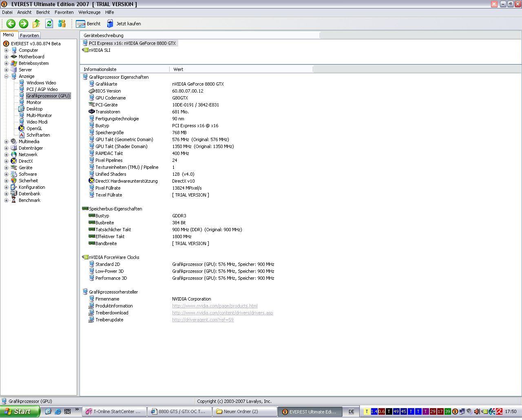
Task: Expand the DirectX tree node
Action: 6,161
